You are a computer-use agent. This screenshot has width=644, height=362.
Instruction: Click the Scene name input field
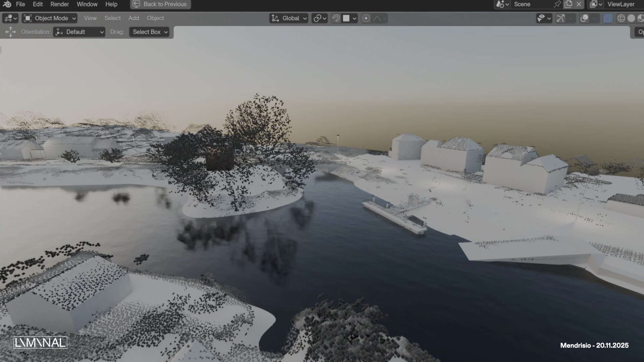click(527, 4)
